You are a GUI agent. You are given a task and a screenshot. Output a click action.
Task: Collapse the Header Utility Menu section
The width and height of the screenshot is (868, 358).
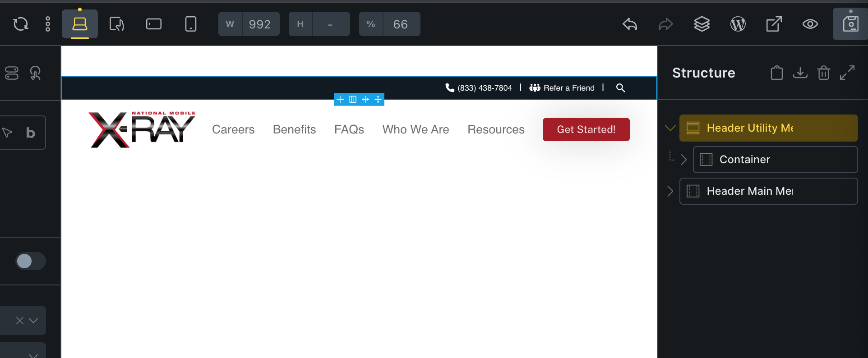[x=670, y=128]
